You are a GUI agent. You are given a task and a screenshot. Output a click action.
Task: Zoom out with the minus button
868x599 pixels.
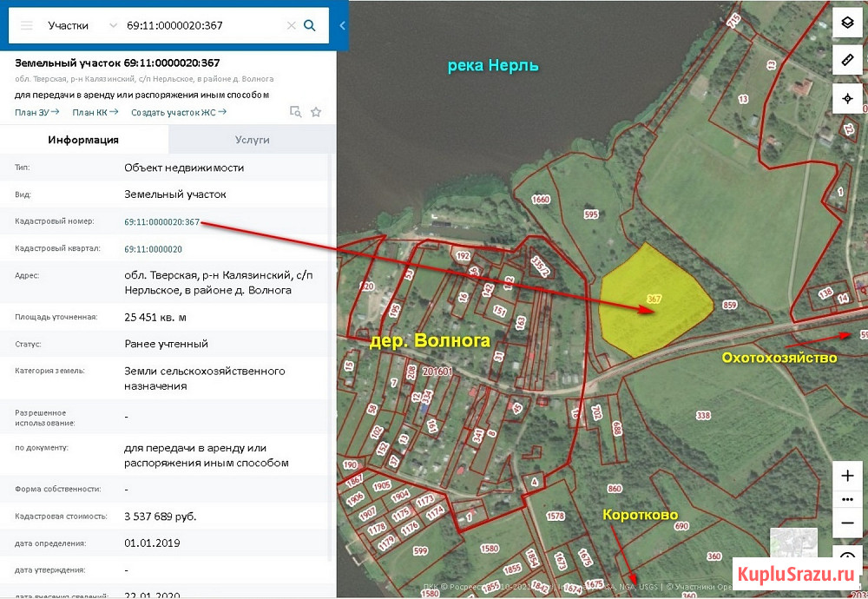click(847, 523)
